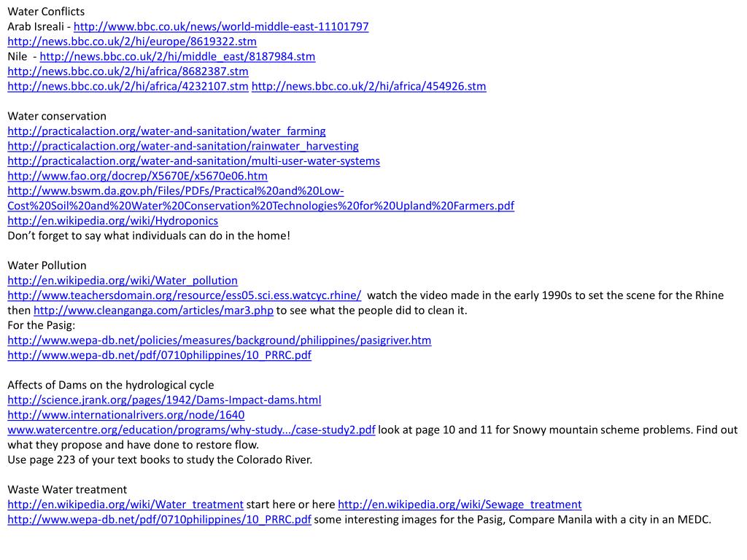Open the wepa-db pasigriver.htm link
The width and height of the screenshot is (747, 560).
tap(219, 341)
